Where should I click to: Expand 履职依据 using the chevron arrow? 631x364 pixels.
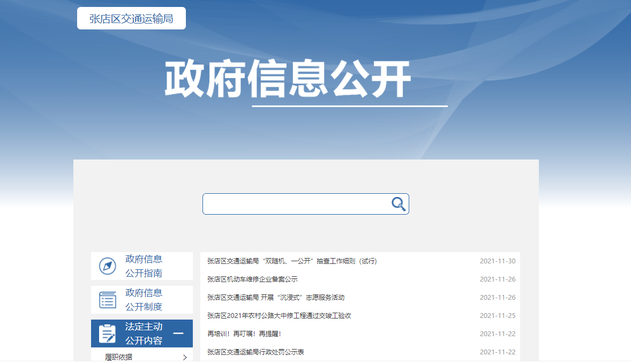coord(185,357)
